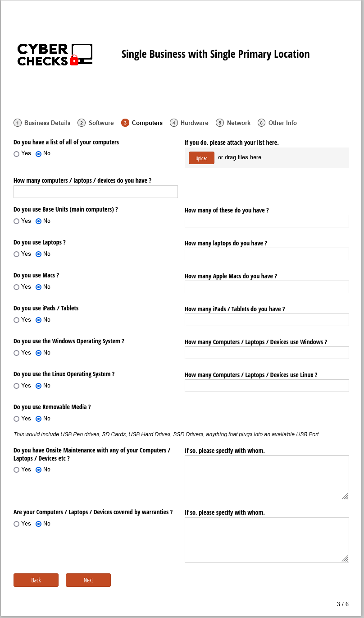Switch to the Network step
Image resolution: width=364 pixels, height=618 pixels.
233,123
